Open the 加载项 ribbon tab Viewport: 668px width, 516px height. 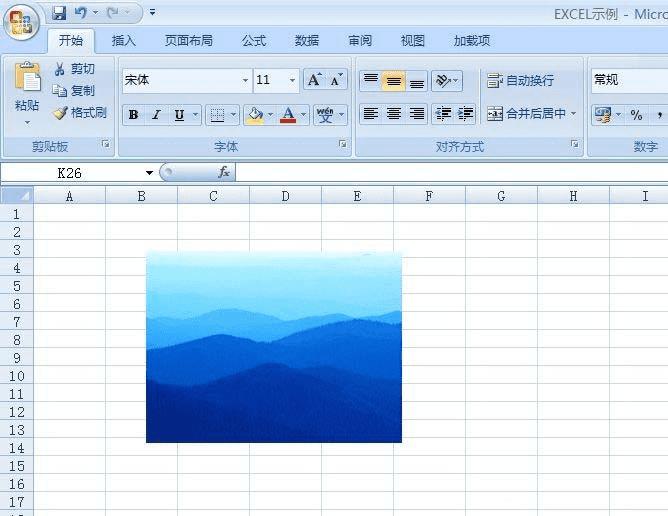pos(472,40)
